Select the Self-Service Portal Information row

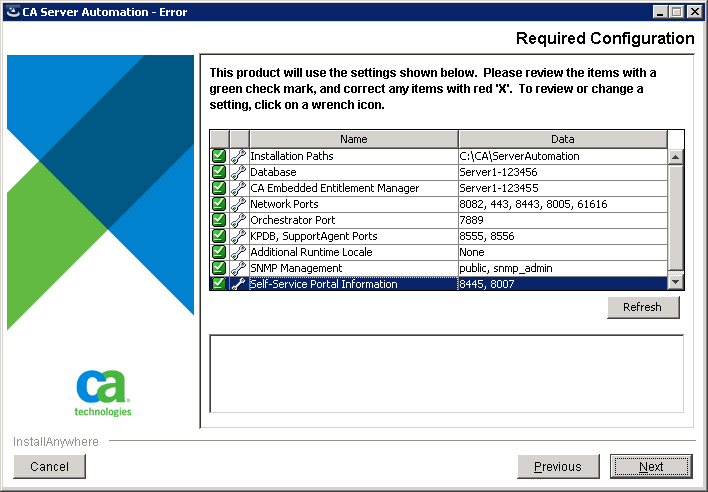[x=352, y=284]
